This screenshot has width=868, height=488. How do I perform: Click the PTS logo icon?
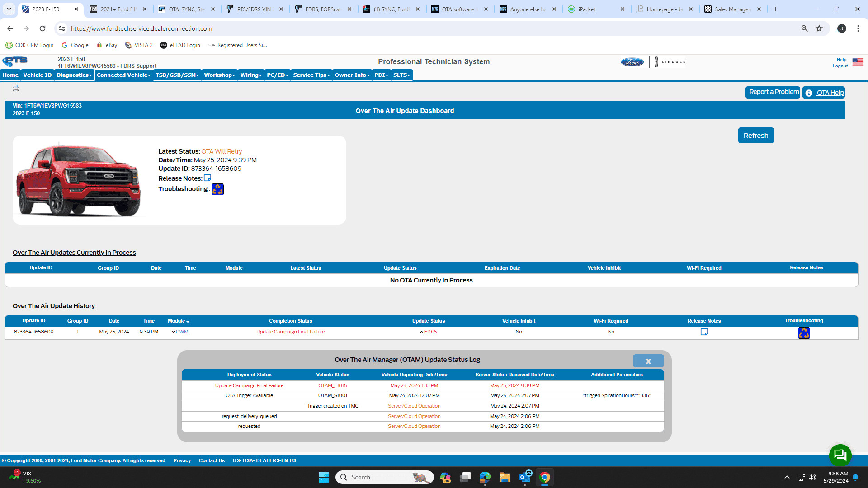coord(15,61)
